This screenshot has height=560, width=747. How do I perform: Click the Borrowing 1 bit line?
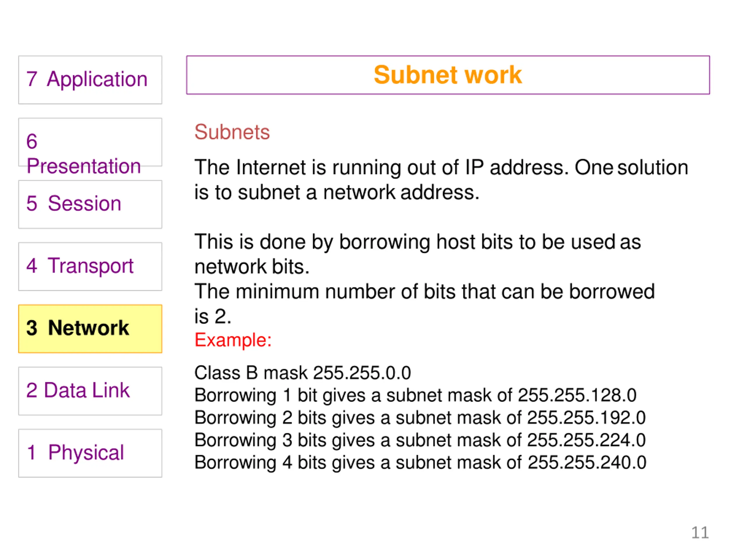[416, 395]
